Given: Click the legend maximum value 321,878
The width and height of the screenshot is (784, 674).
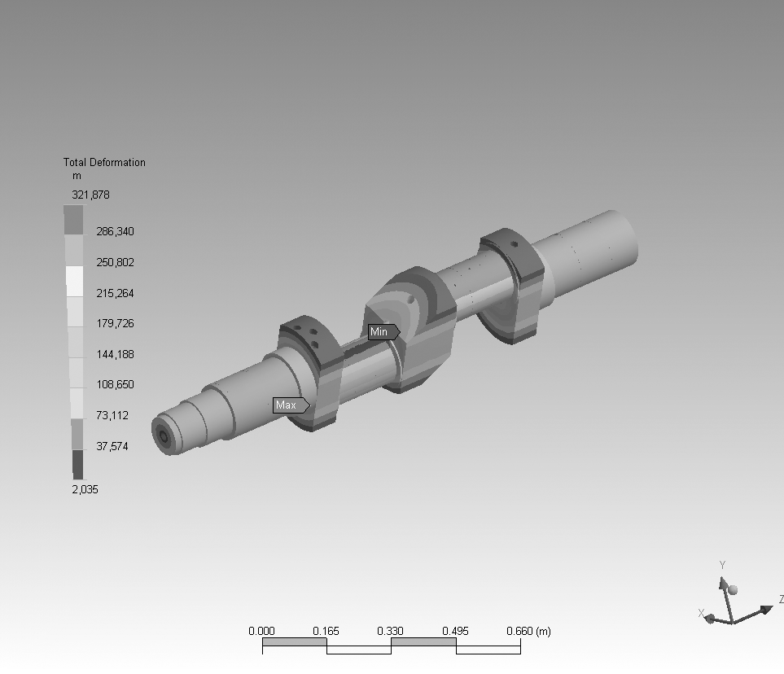Looking at the screenshot, I should tap(90, 195).
